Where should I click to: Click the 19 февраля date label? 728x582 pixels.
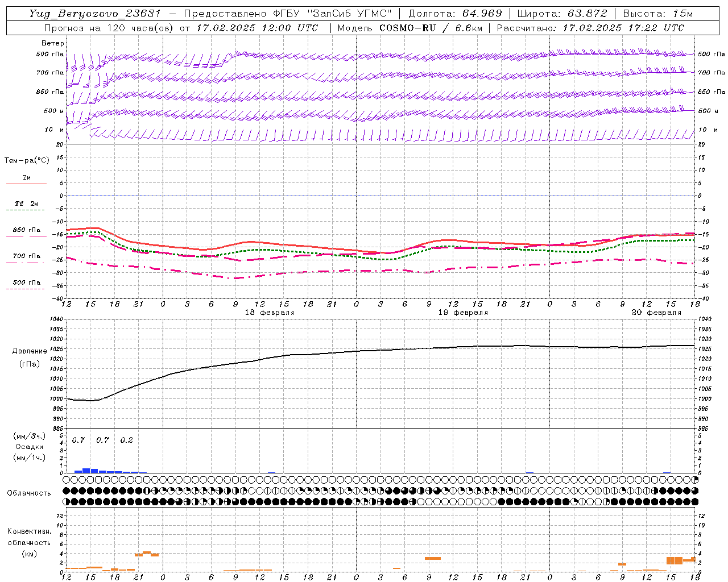tap(463, 313)
